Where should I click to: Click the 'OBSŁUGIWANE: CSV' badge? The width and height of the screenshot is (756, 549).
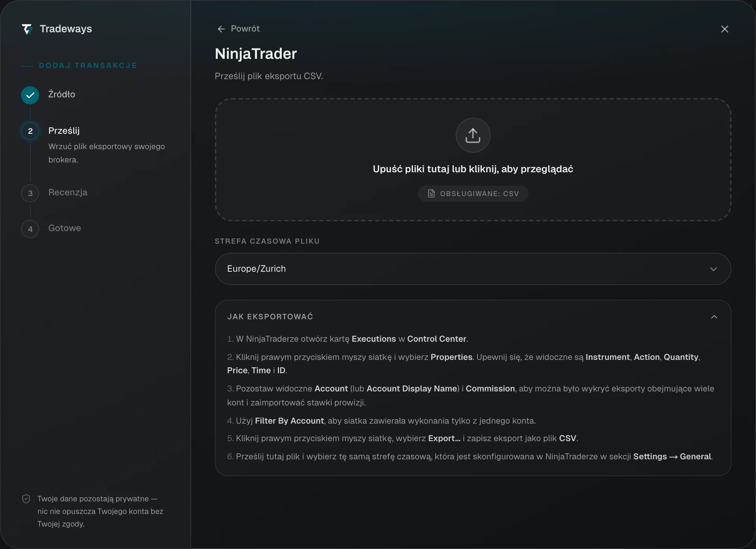coord(473,194)
